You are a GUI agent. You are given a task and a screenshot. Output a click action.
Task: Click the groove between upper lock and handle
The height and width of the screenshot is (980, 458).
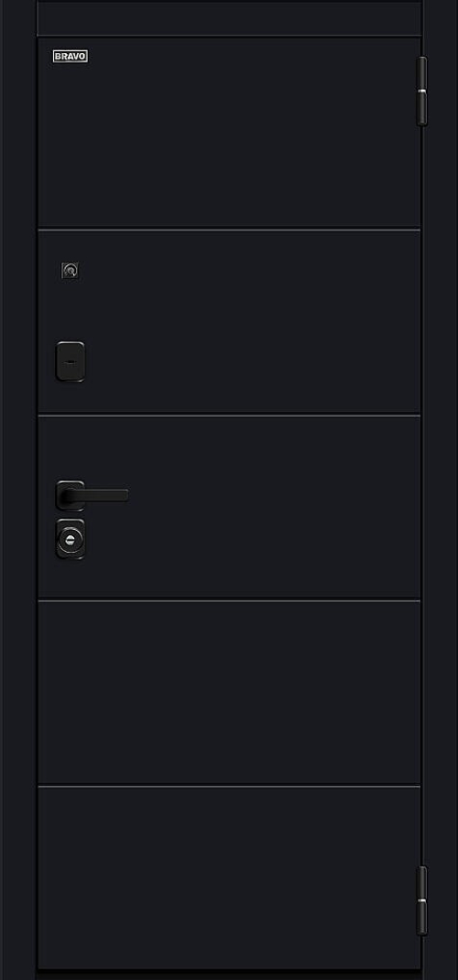229,415
